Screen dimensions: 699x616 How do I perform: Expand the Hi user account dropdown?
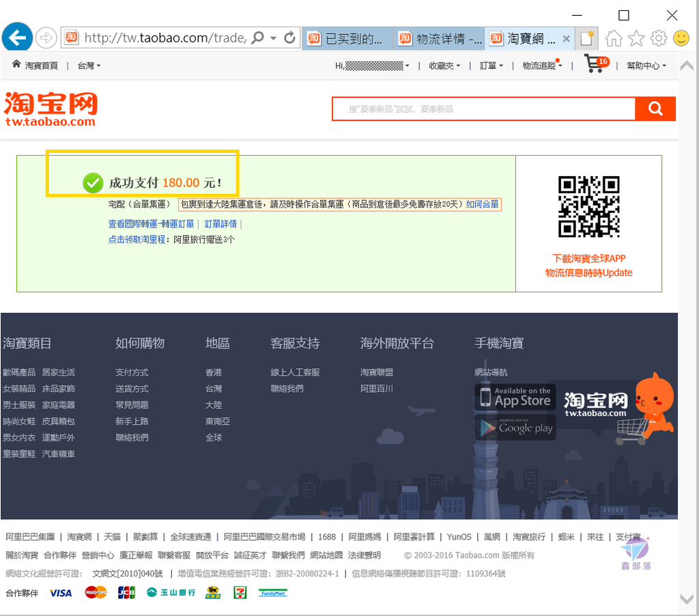click(372, 66)
